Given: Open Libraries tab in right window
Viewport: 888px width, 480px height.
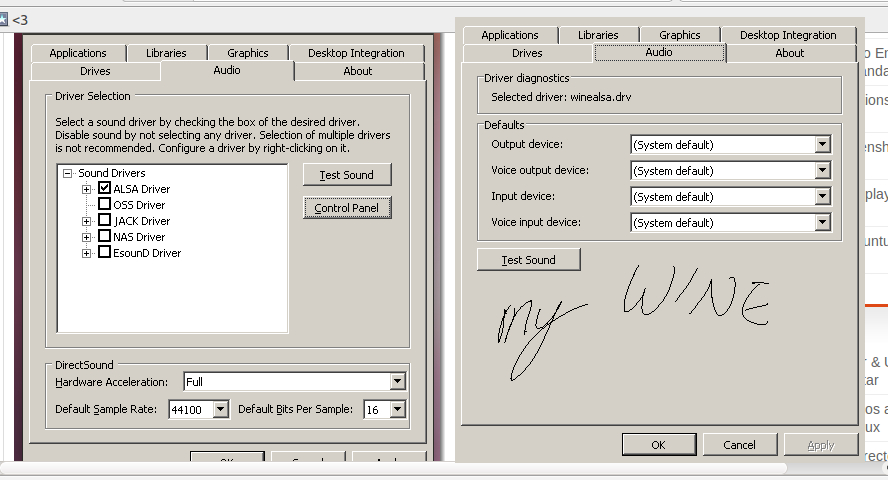Looking at the screenshot, I should pyautogui.click(x=598, y=35).
